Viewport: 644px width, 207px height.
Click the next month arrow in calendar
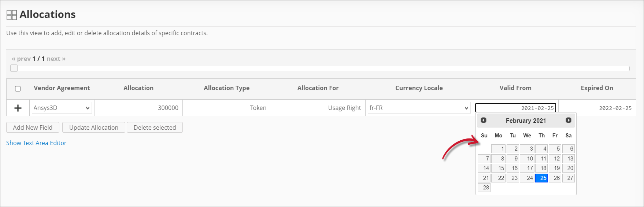[x=568, y=120]
